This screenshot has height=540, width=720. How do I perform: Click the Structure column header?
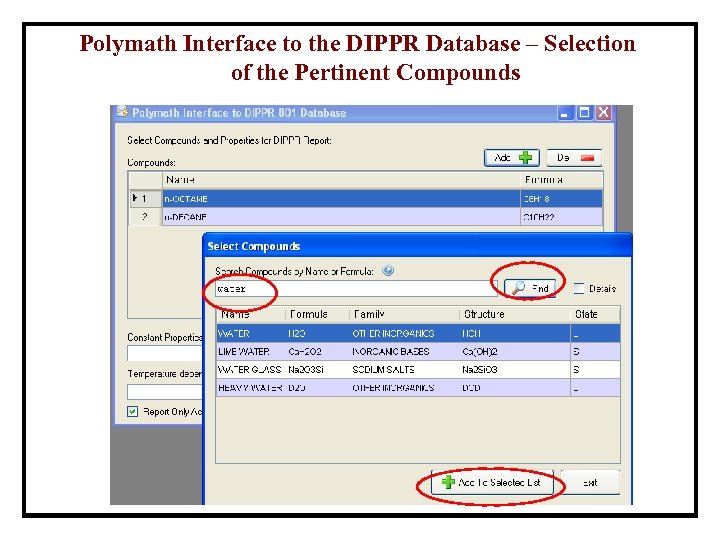tap(515, 315)
